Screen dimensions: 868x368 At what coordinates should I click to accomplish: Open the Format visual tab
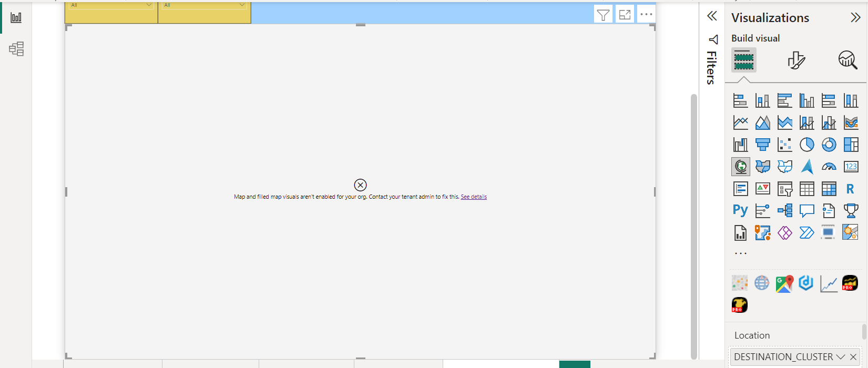coord(796,60)
